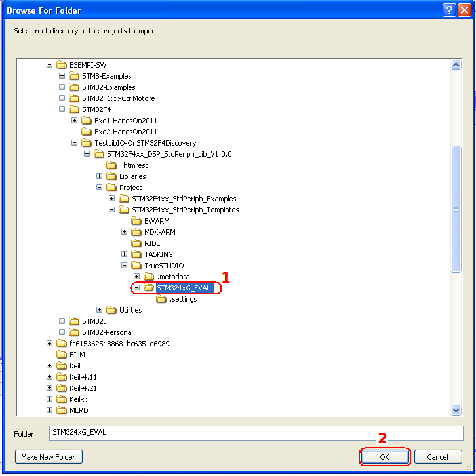Collapse the STM324xG_EVAL folder node
Image resolution: width=476 pixels, height=476 pixels.
[136, 287]
